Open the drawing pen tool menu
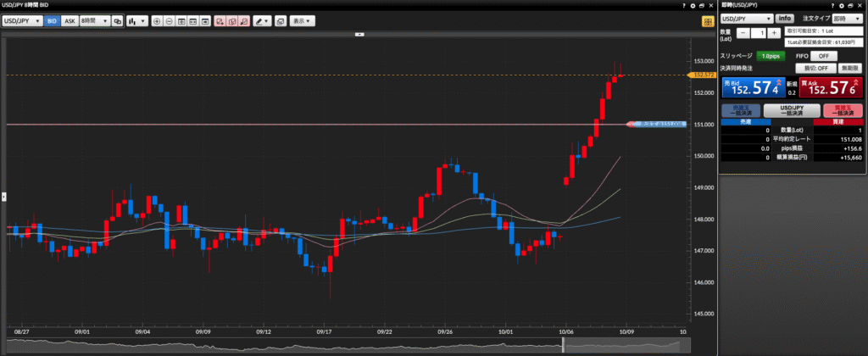868x356 pixels. pos(262,20)
